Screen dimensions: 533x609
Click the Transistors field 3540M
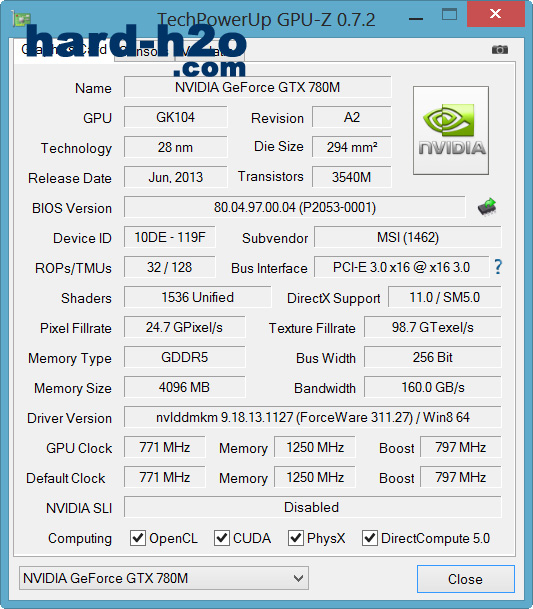(x=352, y=177)
